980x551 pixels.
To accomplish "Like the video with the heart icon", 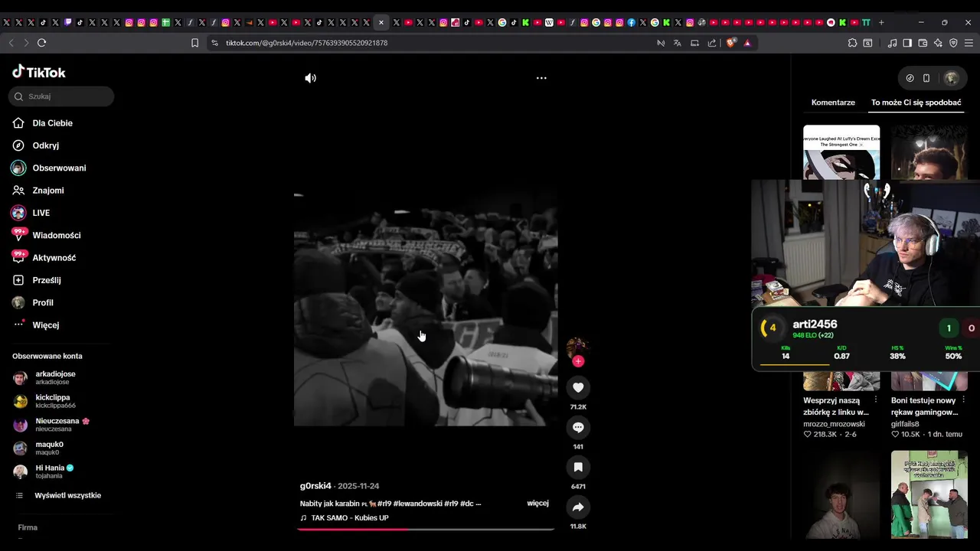I will click(x=578, y=387).
